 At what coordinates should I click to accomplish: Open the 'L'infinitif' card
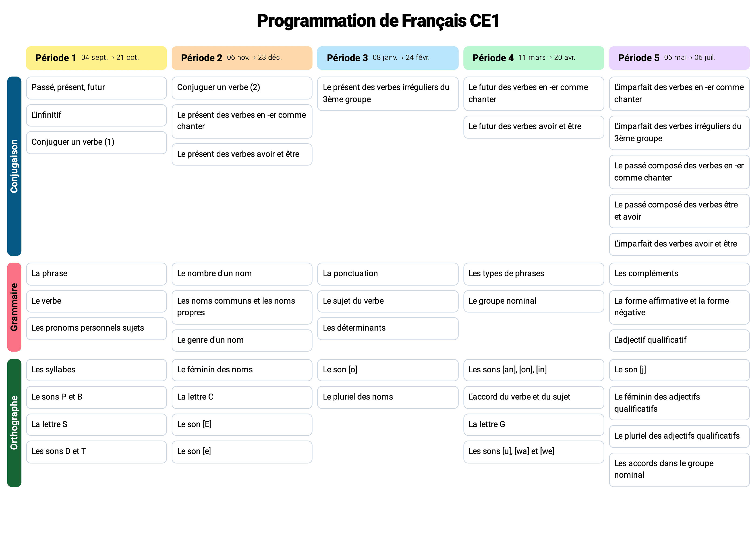tap(96, 115)
